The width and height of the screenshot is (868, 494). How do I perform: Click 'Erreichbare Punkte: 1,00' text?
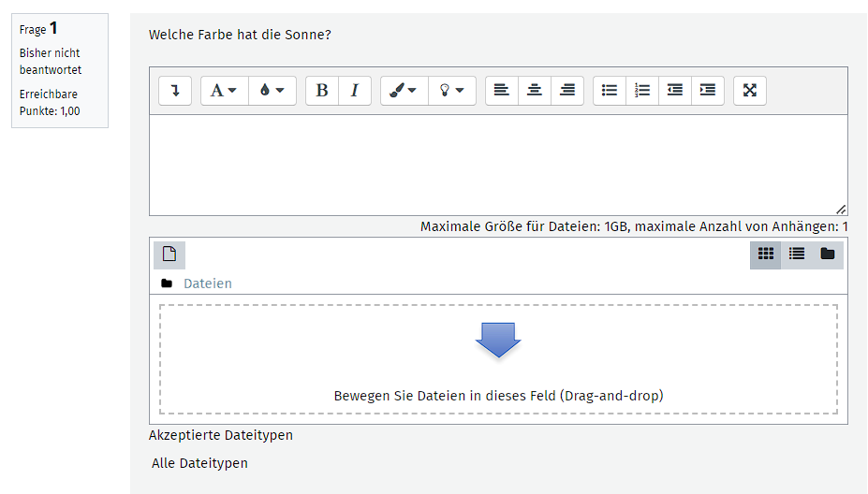click(50, 102)
